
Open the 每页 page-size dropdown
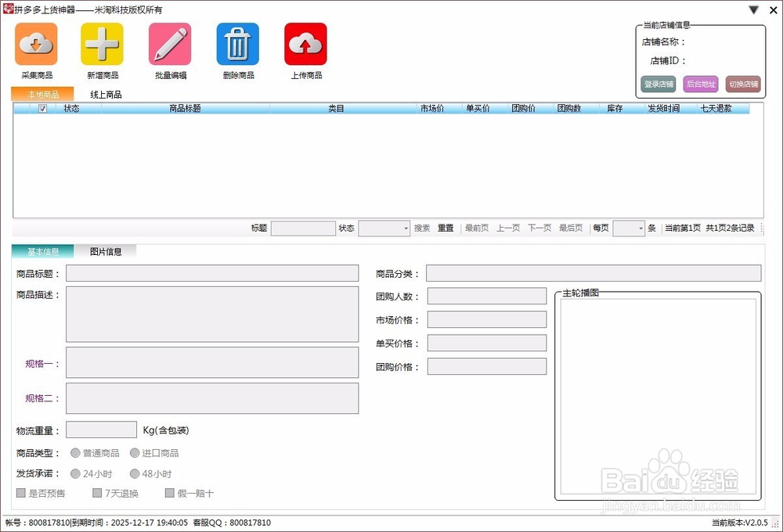(x=629, y=228)
